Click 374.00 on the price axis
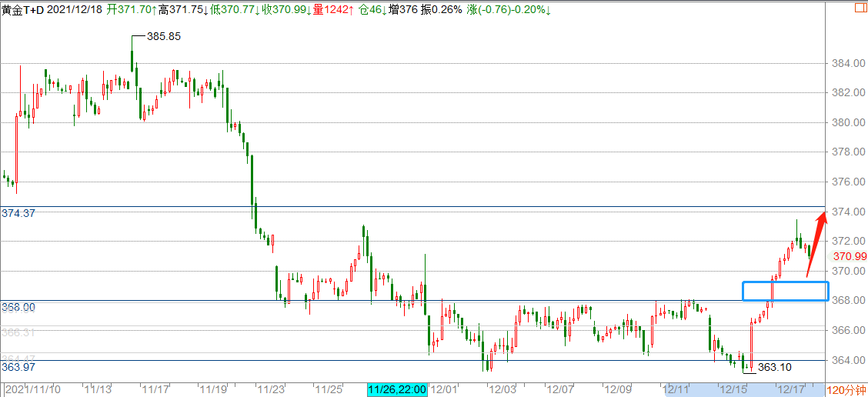Screen dimensions: 868x397 (850, 212)
